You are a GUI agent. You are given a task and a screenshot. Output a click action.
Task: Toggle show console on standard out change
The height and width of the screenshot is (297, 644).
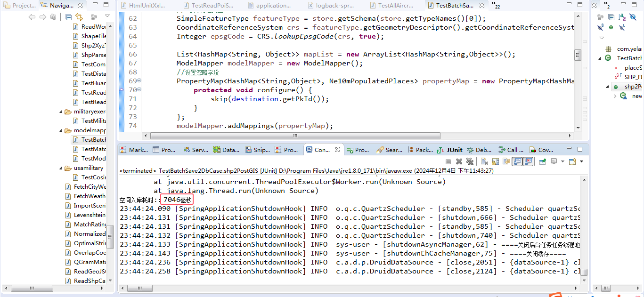517,161
